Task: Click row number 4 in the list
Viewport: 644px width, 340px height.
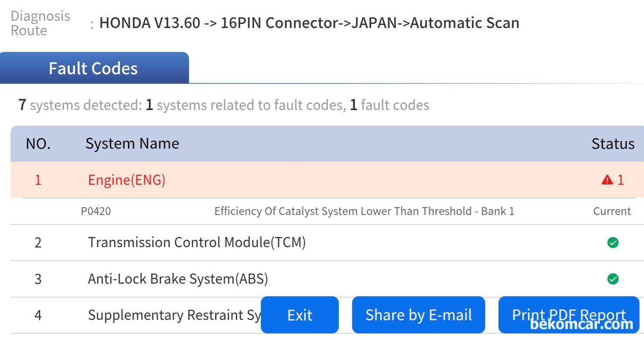Action: pos(38,315)
